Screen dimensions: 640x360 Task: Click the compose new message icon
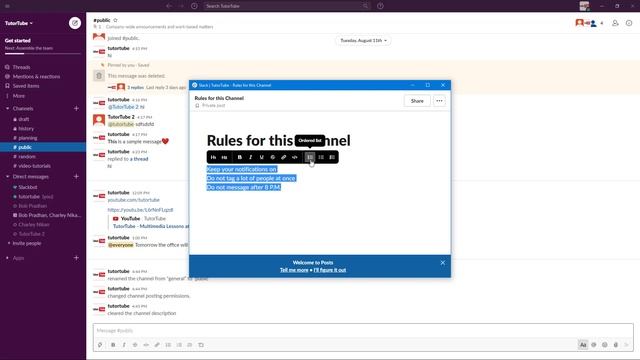[x=75, y=23]
